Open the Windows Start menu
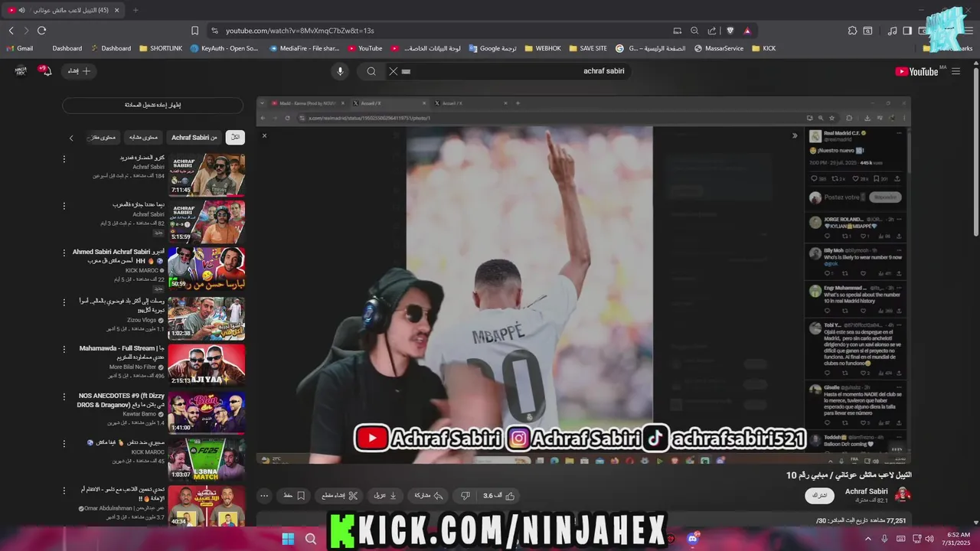Image resolution: width=980 pixels, height=551 pixels. coord(288,539)
